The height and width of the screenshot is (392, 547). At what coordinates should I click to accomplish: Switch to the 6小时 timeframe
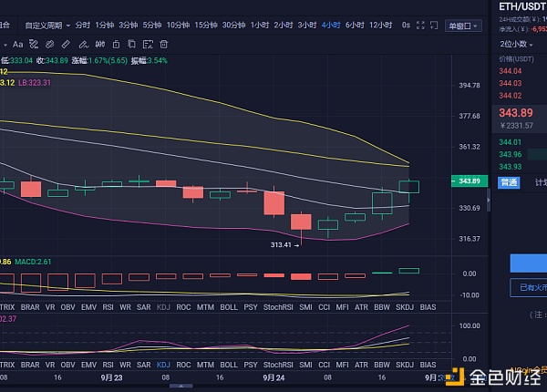pyautogui.click(x=355, y=26)
